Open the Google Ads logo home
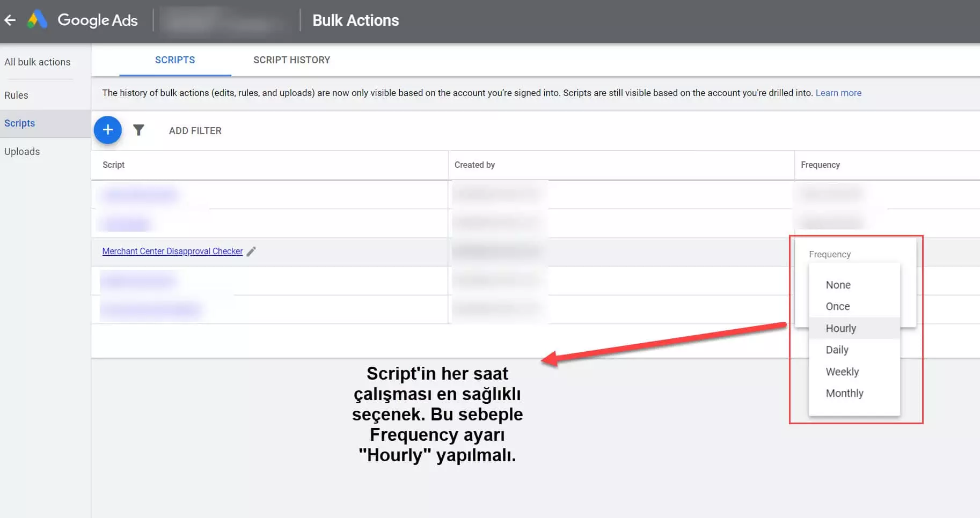 point(38,20)
